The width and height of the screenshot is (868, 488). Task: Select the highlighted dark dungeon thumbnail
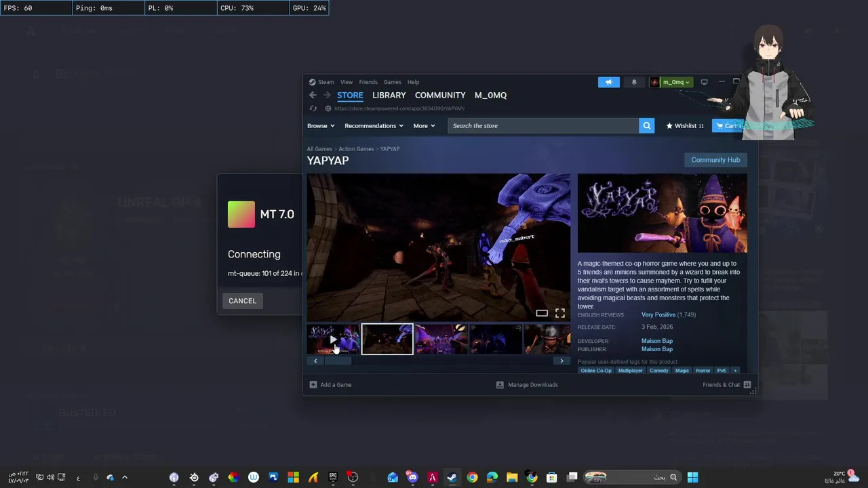pos(387,339)
